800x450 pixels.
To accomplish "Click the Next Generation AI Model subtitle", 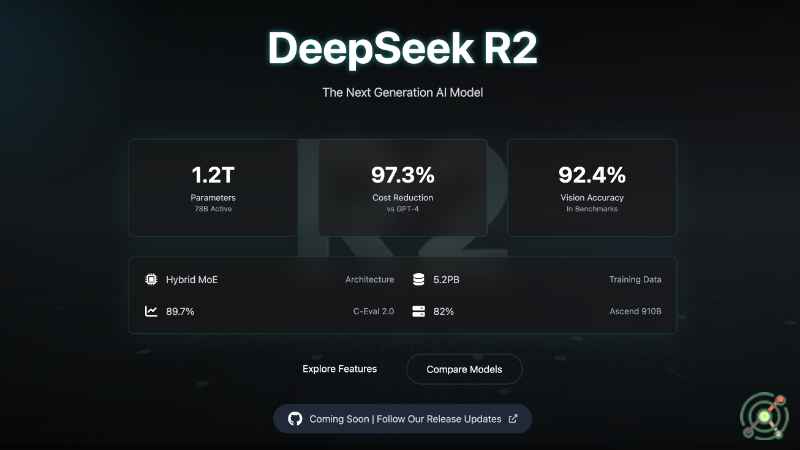I will (x=400, y=93).
